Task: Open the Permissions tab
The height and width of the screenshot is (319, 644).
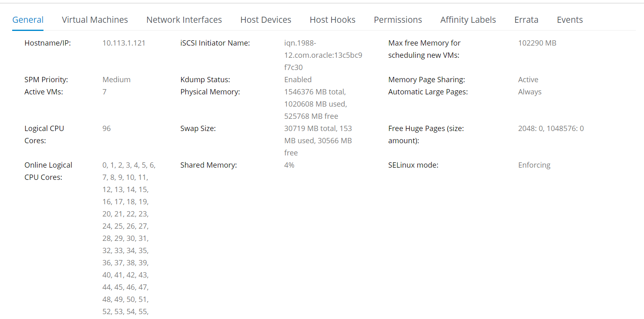Action: coord(398,20)
